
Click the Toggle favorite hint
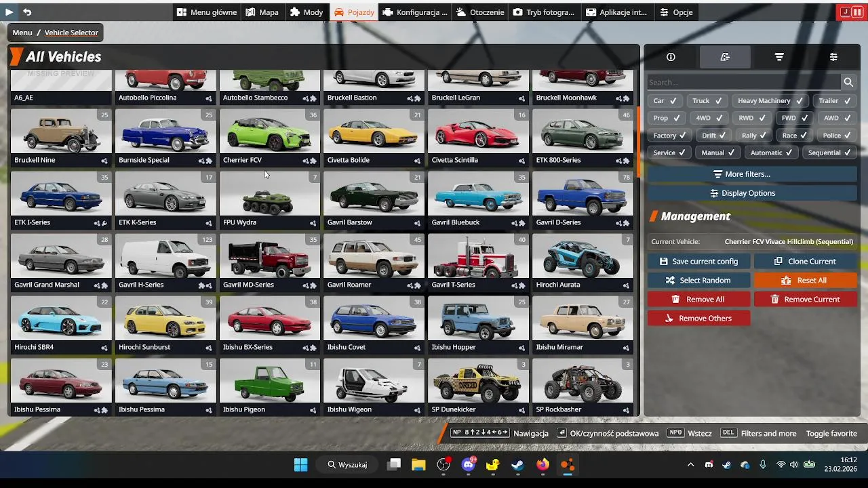pos(831,433)
